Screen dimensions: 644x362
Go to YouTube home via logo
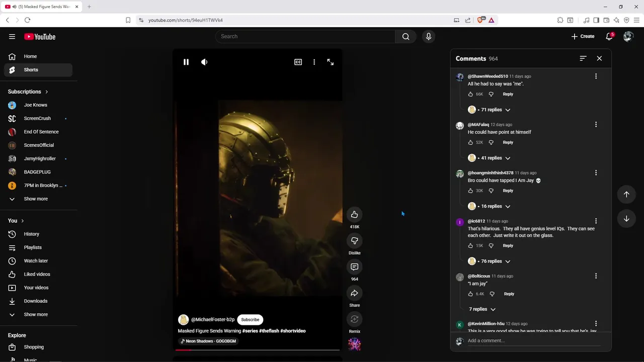click(40, 37)
